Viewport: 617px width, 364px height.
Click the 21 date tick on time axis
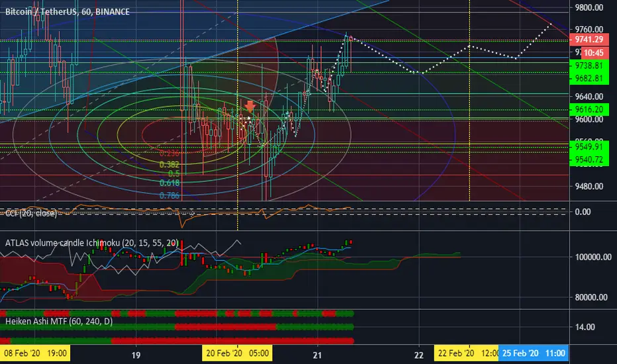click(317, 355)
